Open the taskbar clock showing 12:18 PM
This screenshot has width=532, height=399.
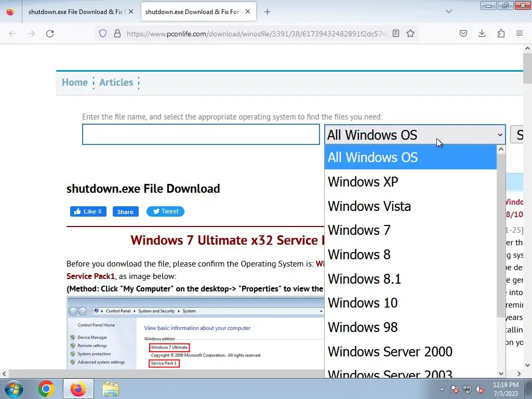click(x=506, y=389)
